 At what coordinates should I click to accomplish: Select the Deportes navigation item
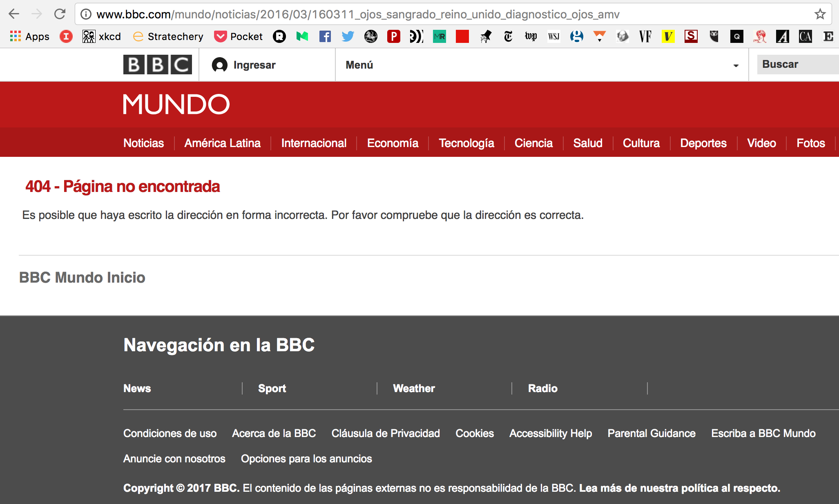[703, 143]
